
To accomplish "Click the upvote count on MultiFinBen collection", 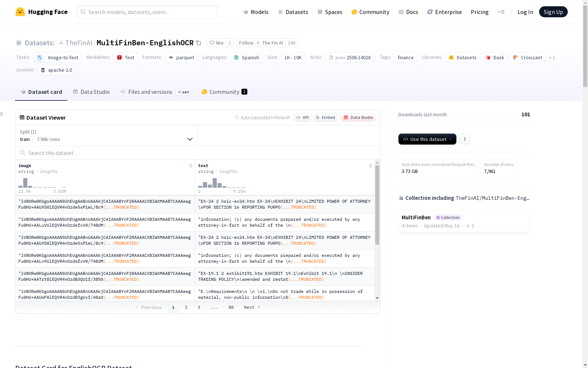I will point(470,226).
